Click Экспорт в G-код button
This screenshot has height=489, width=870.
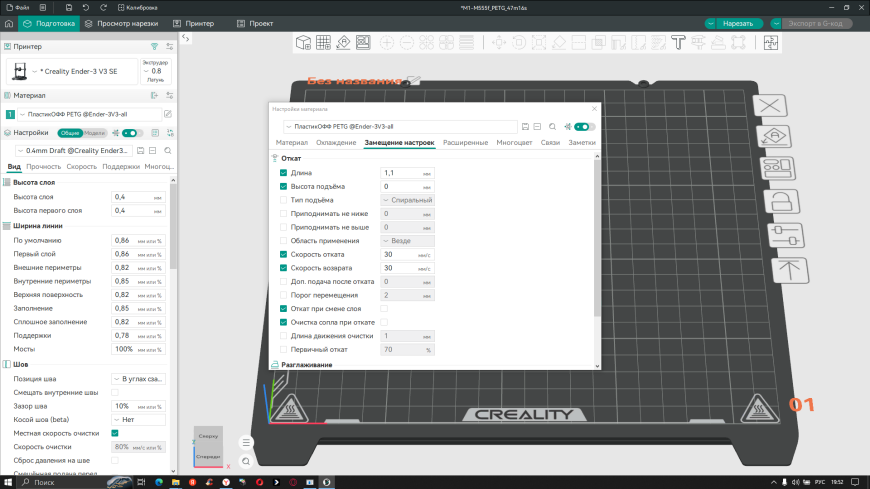pos(815,23)
